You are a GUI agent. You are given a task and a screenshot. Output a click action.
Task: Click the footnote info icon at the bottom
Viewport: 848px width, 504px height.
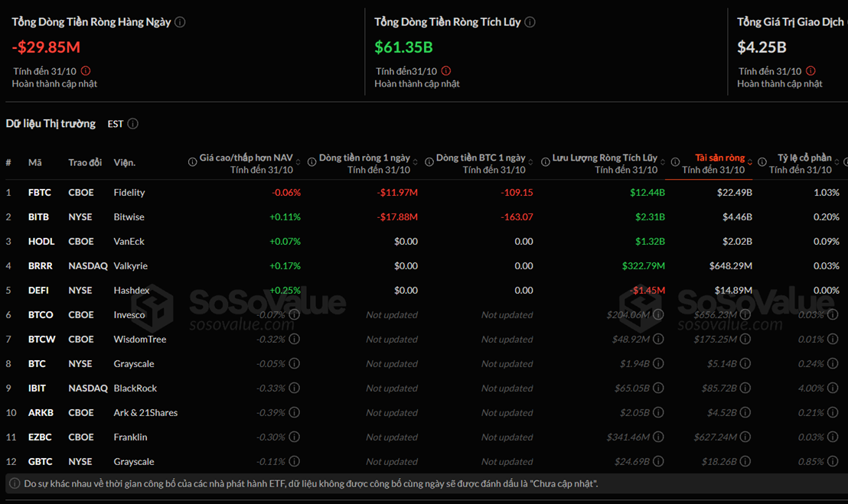15,483
